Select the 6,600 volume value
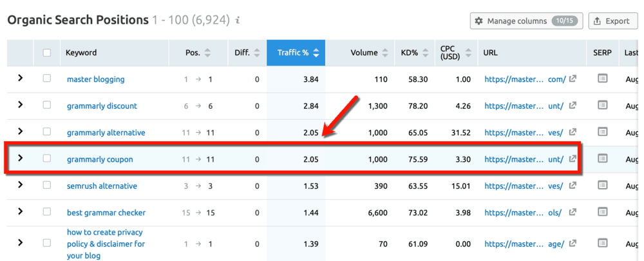 (x=378, y=213)
